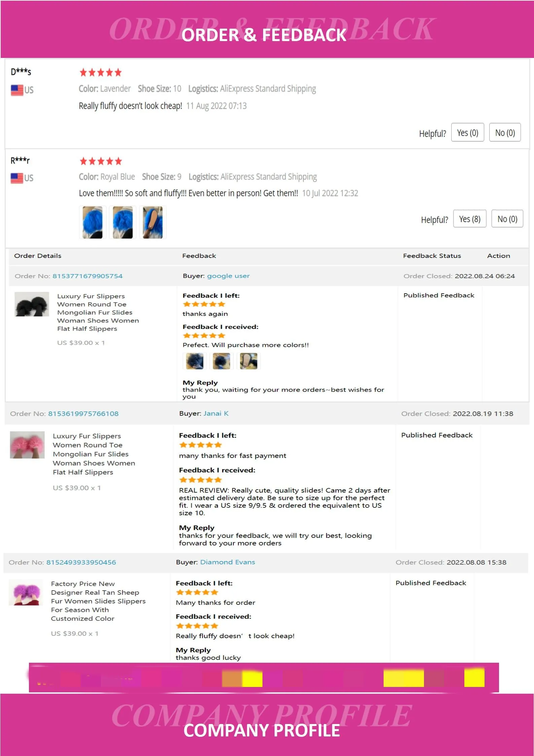Open order number 8153771679905754
Viewport: 534px width, 756px height.
tap(87, 276)
